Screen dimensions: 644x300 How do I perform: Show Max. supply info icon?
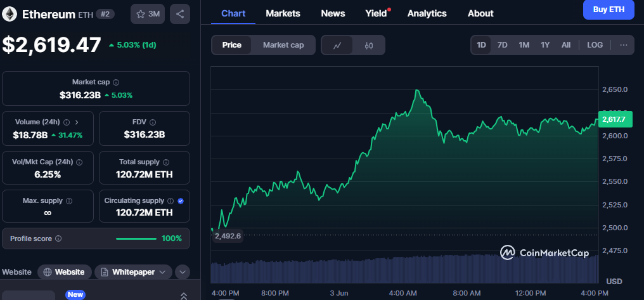(69, 201)
